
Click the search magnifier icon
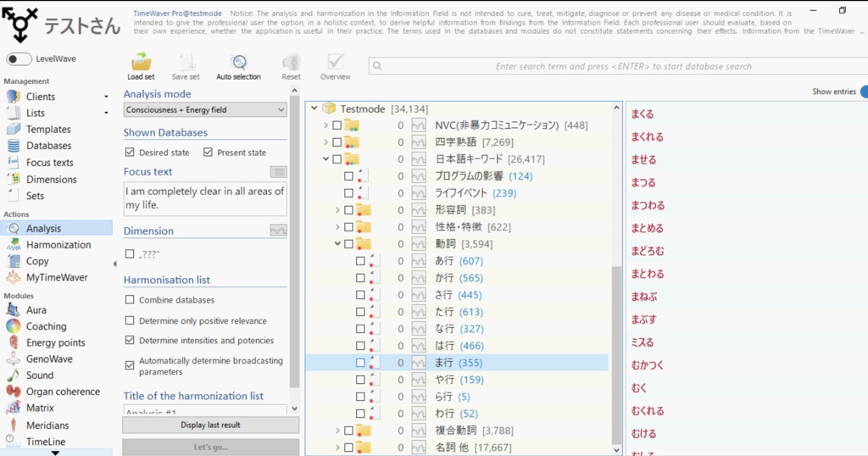coord(377,66)
